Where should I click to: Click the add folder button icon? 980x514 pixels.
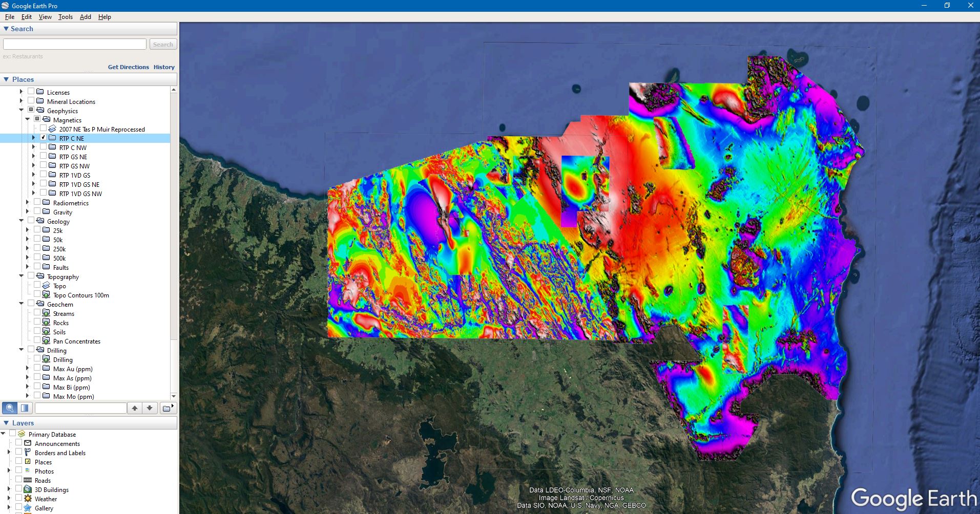pyautogui.click(x=168, y=408)
